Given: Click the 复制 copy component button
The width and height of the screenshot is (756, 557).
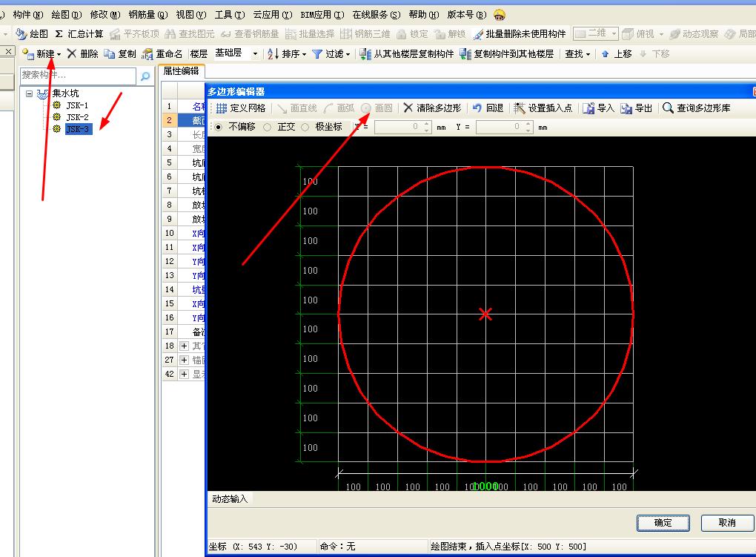Looking at the screenshot, I should (121, 53).
